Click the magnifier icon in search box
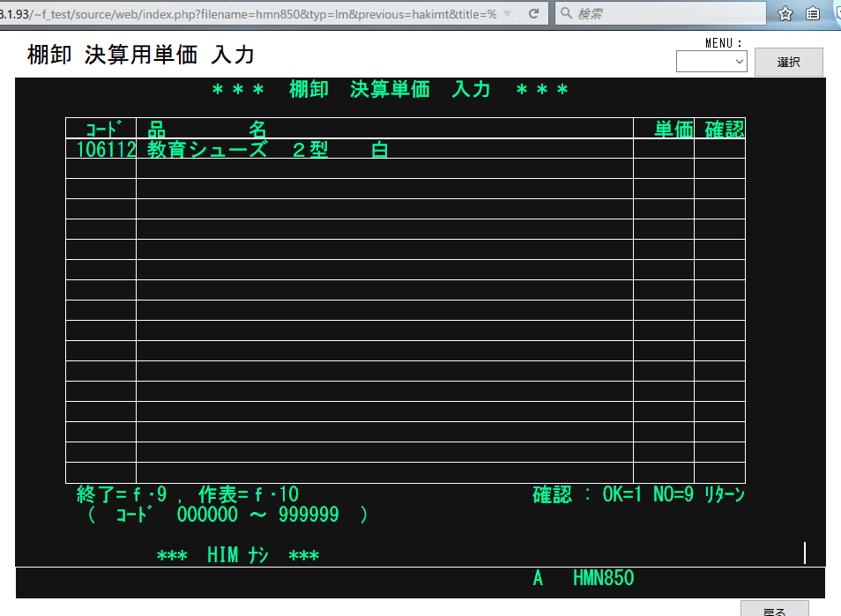The height and width of the screenshot is (616, 841). tap(566, 14)
